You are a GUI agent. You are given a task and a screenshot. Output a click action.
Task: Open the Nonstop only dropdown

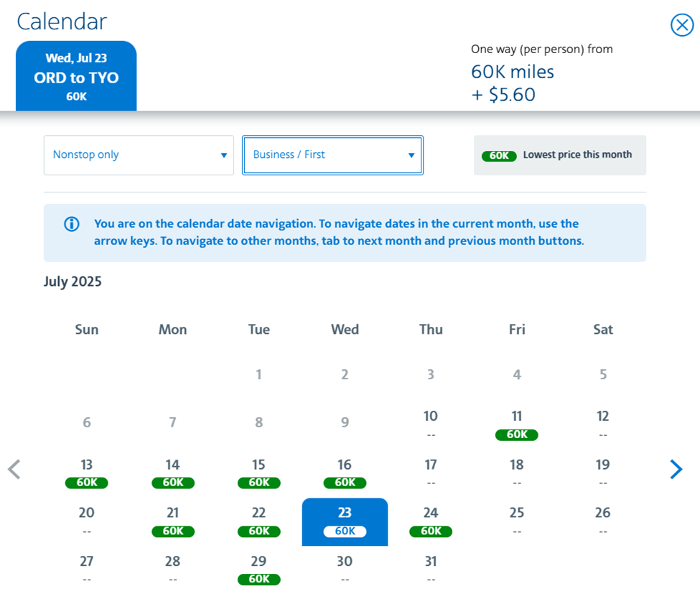tap(139, 155)
